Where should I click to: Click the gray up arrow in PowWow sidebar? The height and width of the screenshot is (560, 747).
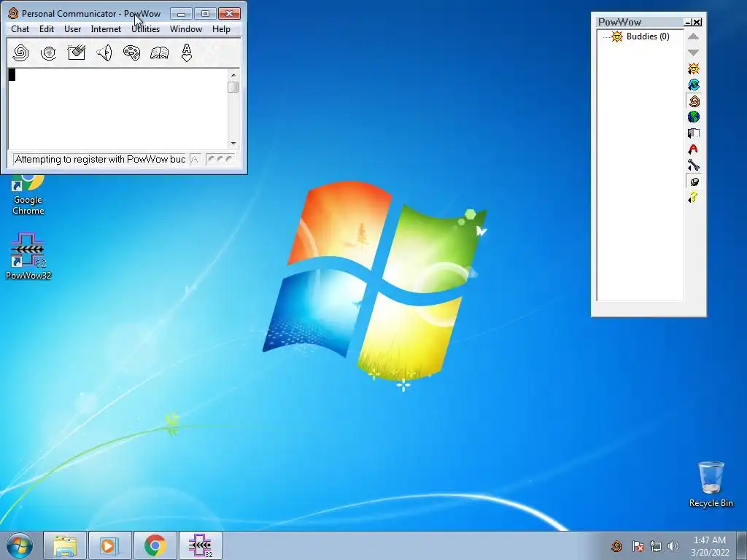[x=693, y=36]
